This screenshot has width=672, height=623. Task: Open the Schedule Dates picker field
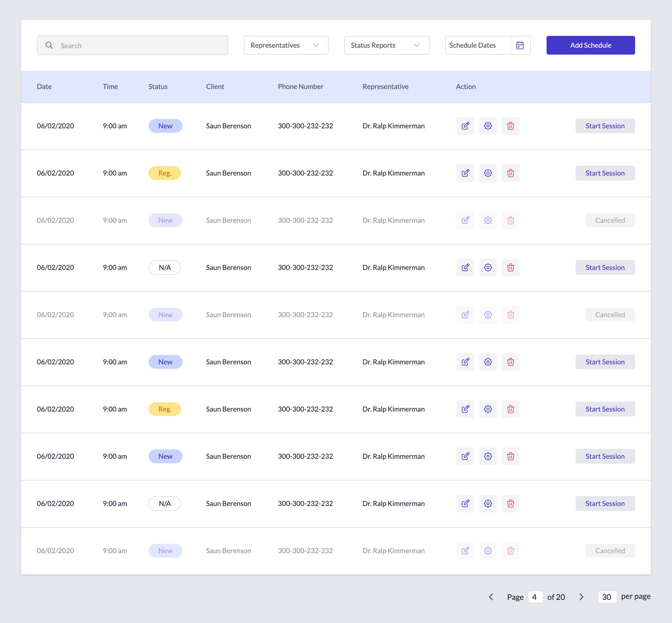[x=477, y=45]
